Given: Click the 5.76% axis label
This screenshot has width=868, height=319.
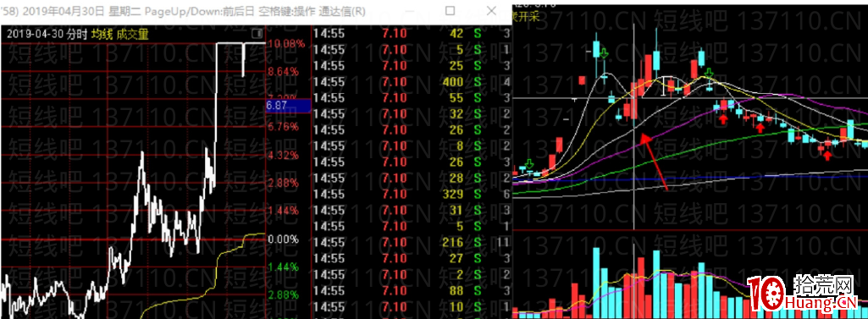Looking at the screenshot, I should tap(284, 126).
